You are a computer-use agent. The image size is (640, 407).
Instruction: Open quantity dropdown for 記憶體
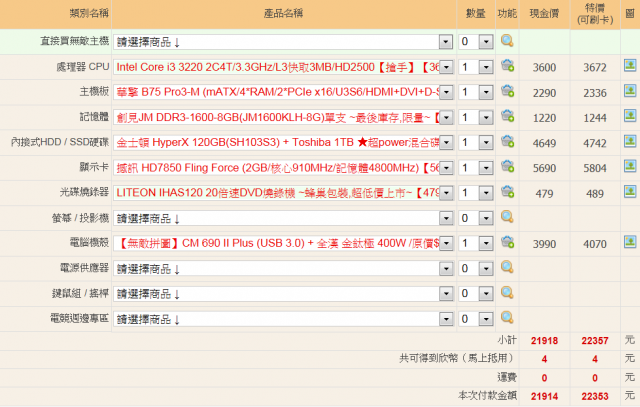coord(476,118)
